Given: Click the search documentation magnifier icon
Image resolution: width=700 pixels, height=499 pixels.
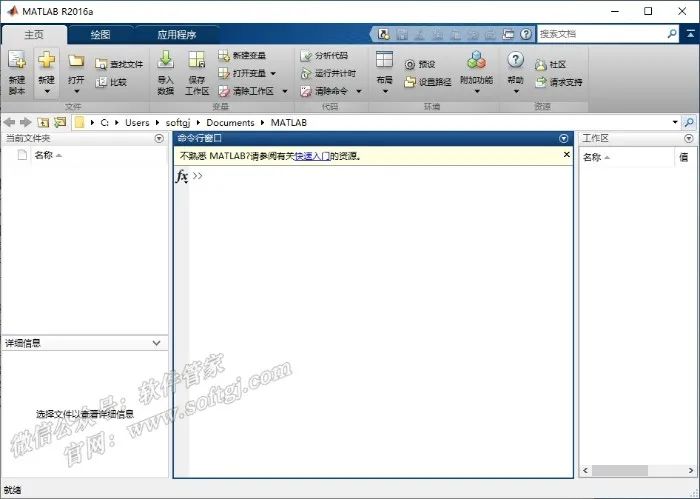Looking at the screenshot, I should coord(672,34).
